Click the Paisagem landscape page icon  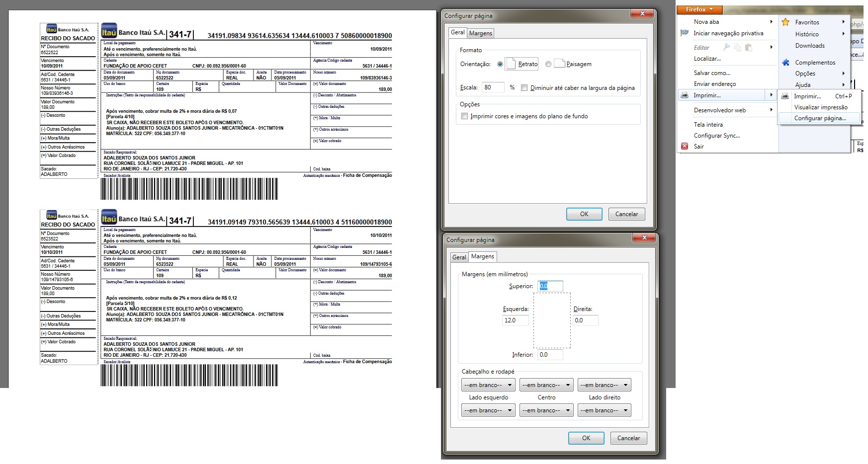point(559,64)
